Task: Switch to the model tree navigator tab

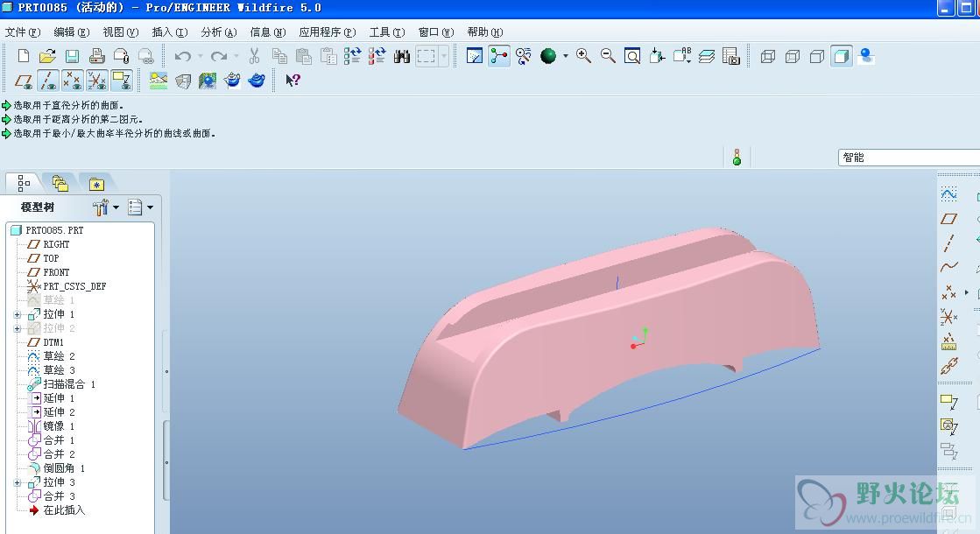Action: click(x=24, y=183)
